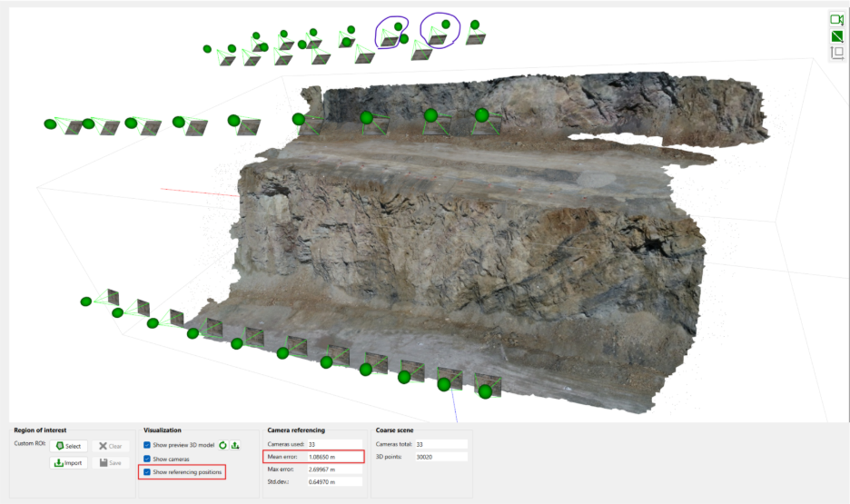Viewport: 850px width, 504px height.
Task: Select the Std.dev. value field
Action: (333, 481)
